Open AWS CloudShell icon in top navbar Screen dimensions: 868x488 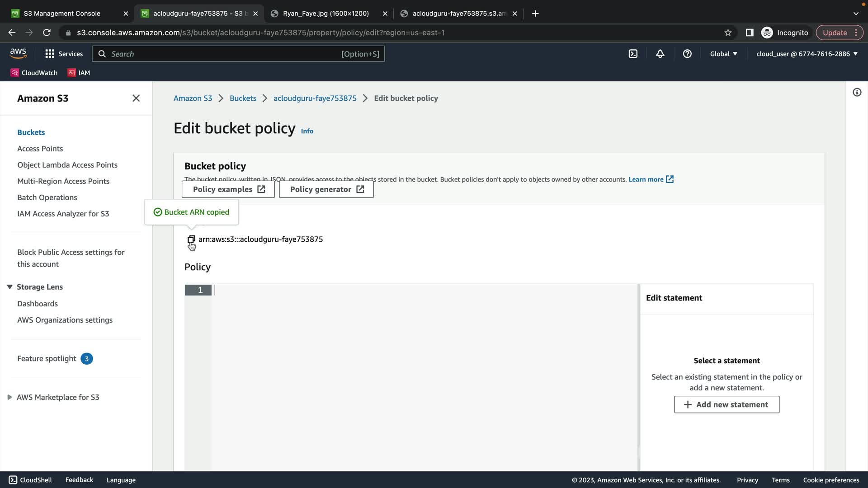(633, 54)
